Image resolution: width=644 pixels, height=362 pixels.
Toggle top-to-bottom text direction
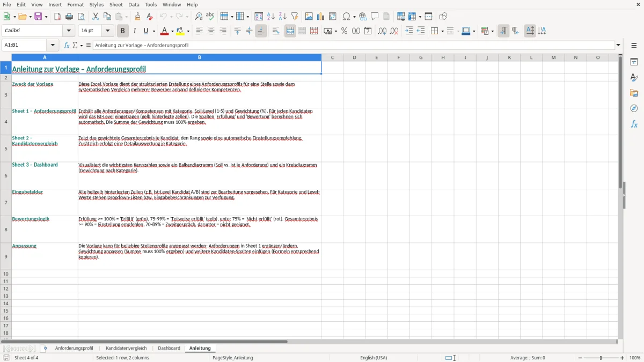(x=541, y=31)
